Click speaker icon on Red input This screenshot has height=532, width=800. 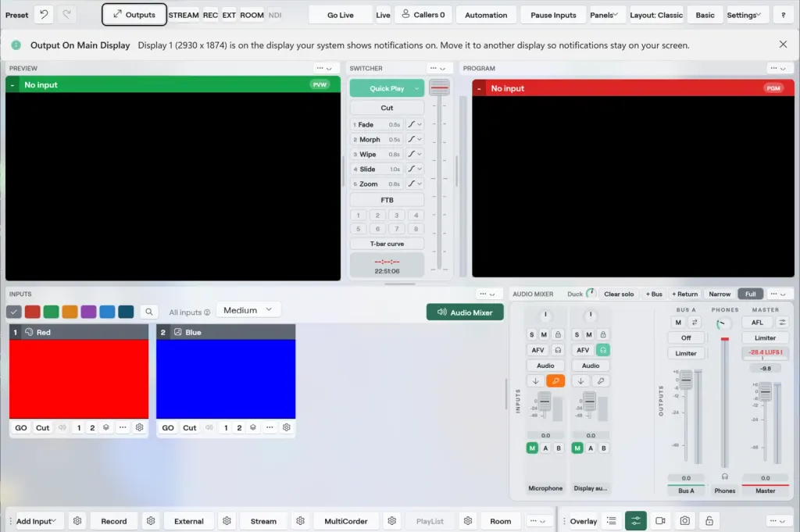pyautogui.click(x=62, y=427)
